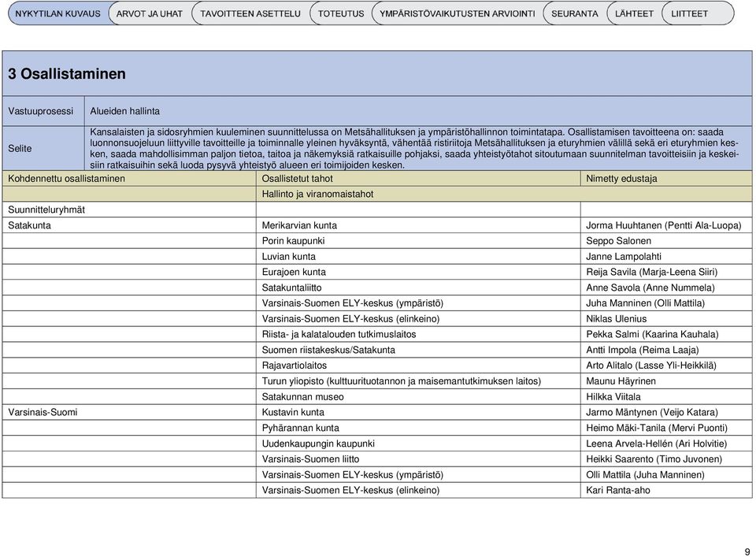
Task: Select the Uudenkaupungin kaupunki cell
Action: [x=418, y=444]
